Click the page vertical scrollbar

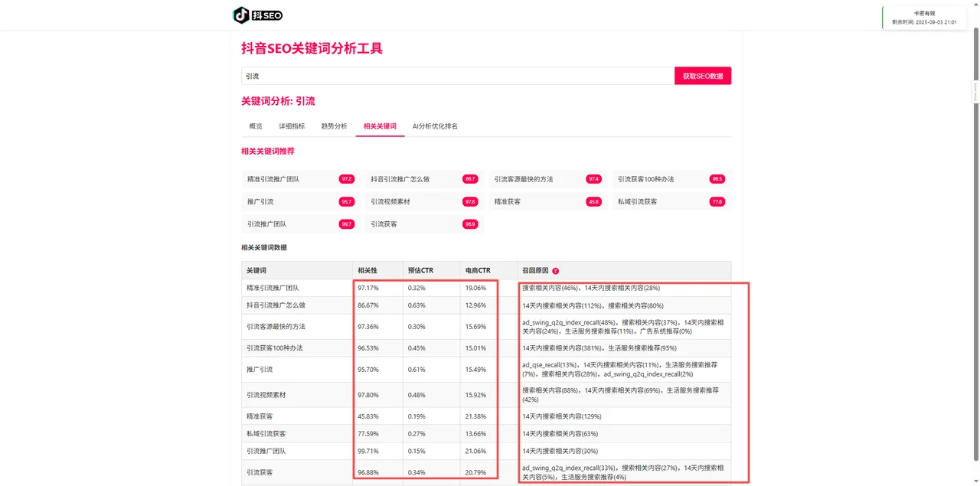click(975, 243)
